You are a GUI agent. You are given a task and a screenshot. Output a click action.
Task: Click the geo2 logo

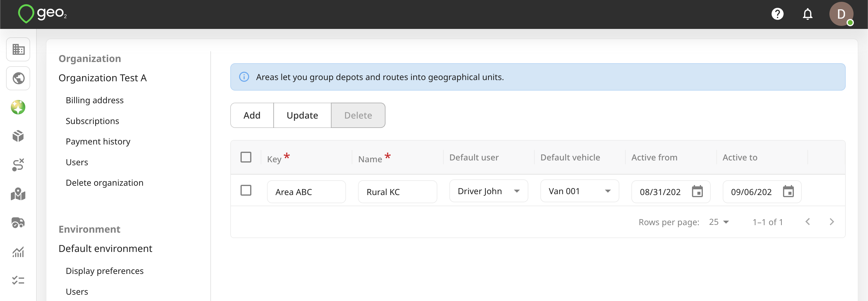[x=42, y=14]
